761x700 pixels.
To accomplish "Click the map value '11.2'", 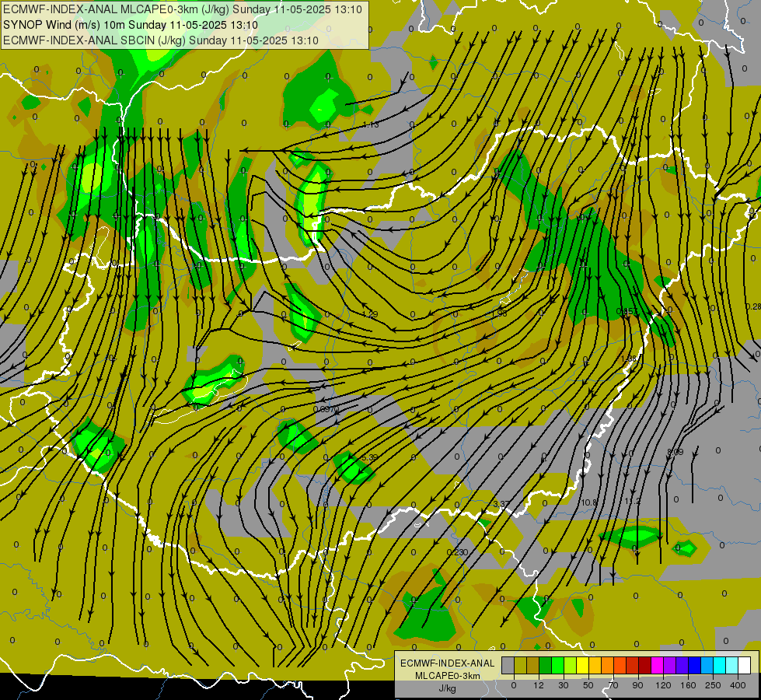I will 633,502.
